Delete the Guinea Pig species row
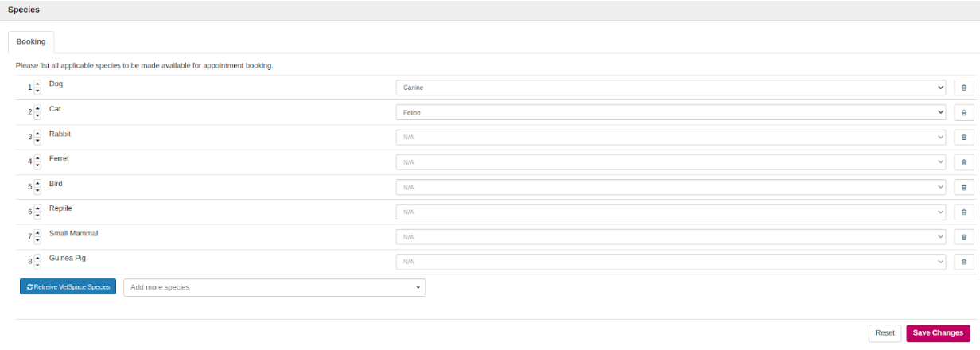The width and height of the screenshot is (980, 350). tap(963, 262)
